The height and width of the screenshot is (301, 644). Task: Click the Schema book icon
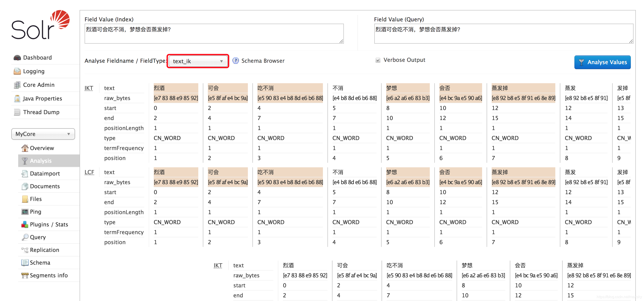[25, 263]
